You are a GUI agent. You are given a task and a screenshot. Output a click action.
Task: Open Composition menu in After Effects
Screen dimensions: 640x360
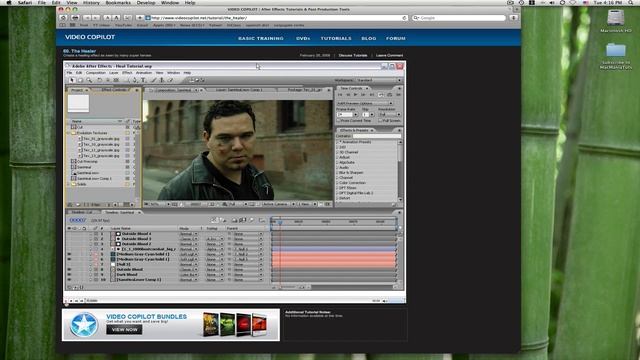(x=96, y=73)
